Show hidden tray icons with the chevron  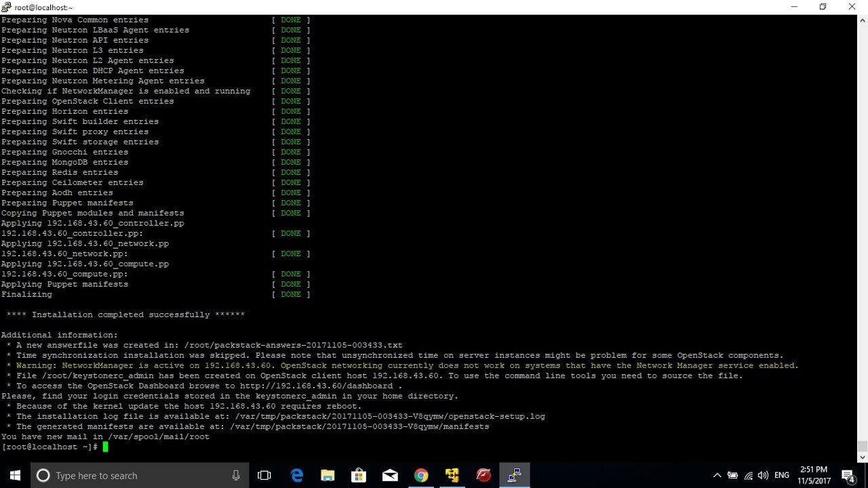(717, 476)
